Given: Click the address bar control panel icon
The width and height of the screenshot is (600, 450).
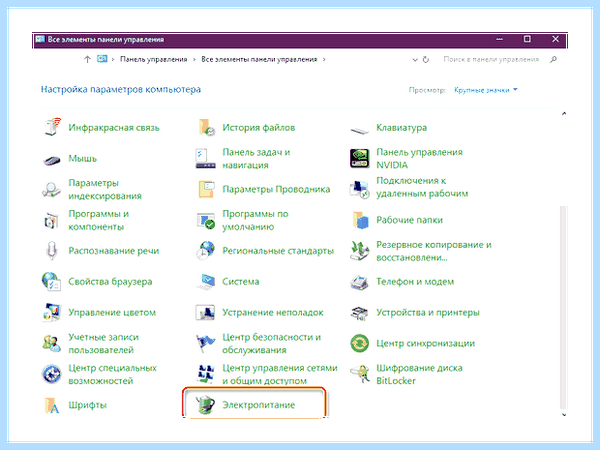Looking at the screenshot, I should tap(102, 59).
